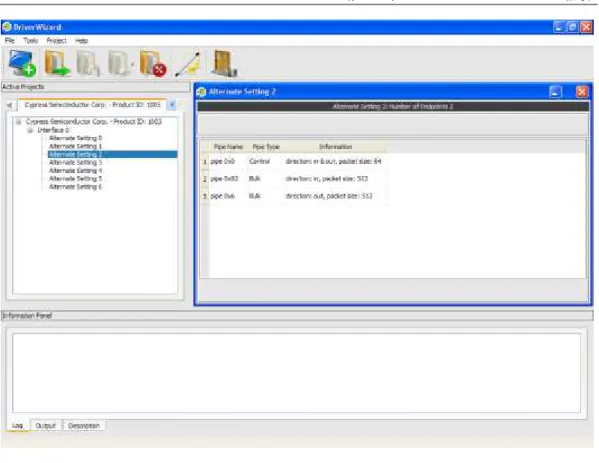Open the Project menu

(x=57, y=40)
